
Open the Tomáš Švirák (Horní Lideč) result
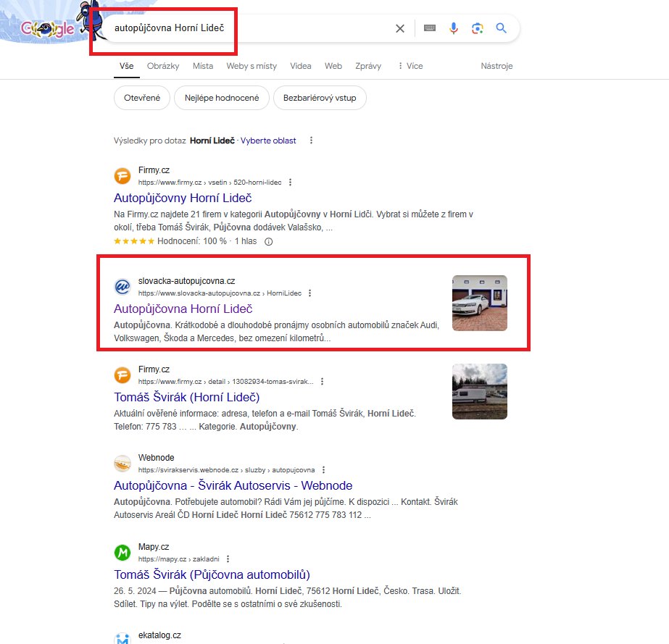[186, 397]
